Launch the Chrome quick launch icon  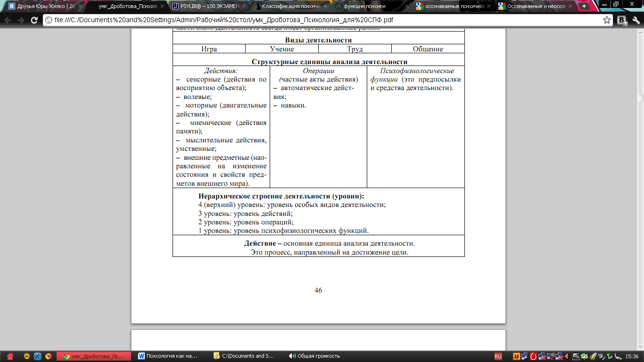pos(48,356)
